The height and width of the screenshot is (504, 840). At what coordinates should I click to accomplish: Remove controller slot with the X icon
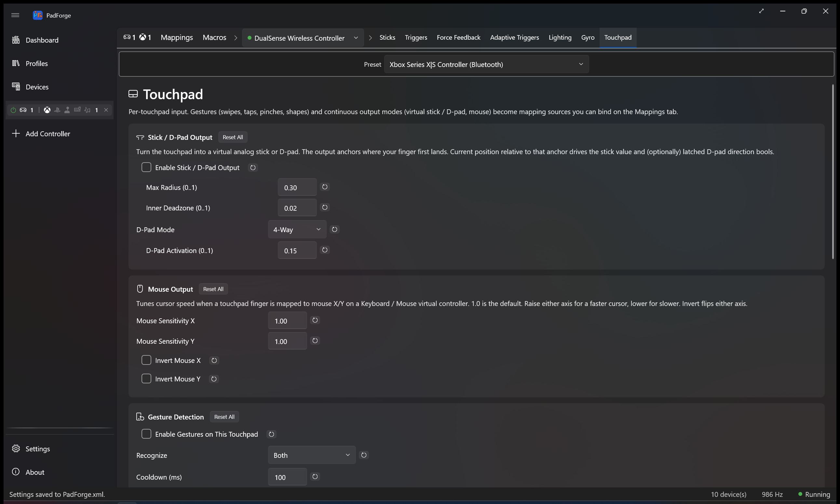click(106, 110)
